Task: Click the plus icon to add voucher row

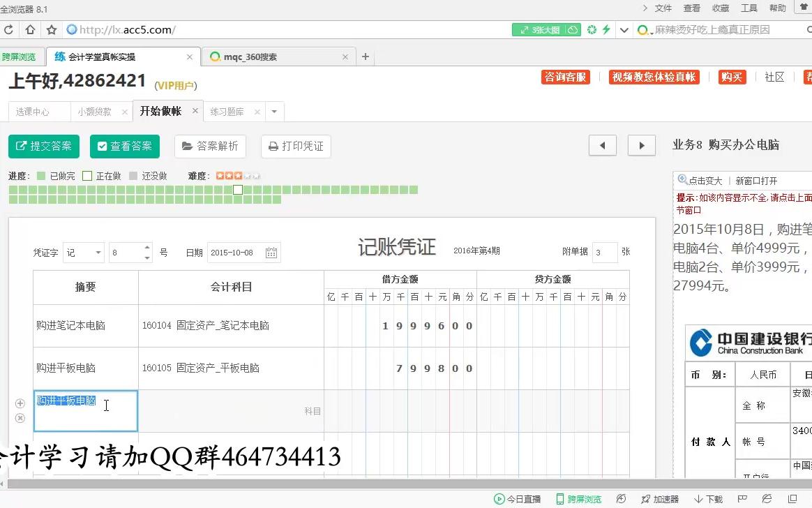Action: click(20, 403)
